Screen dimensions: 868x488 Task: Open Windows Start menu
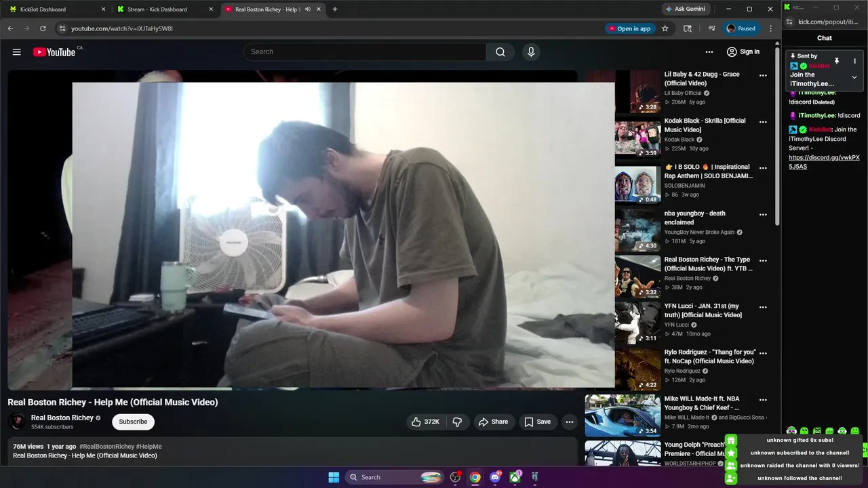click(334, 477)
